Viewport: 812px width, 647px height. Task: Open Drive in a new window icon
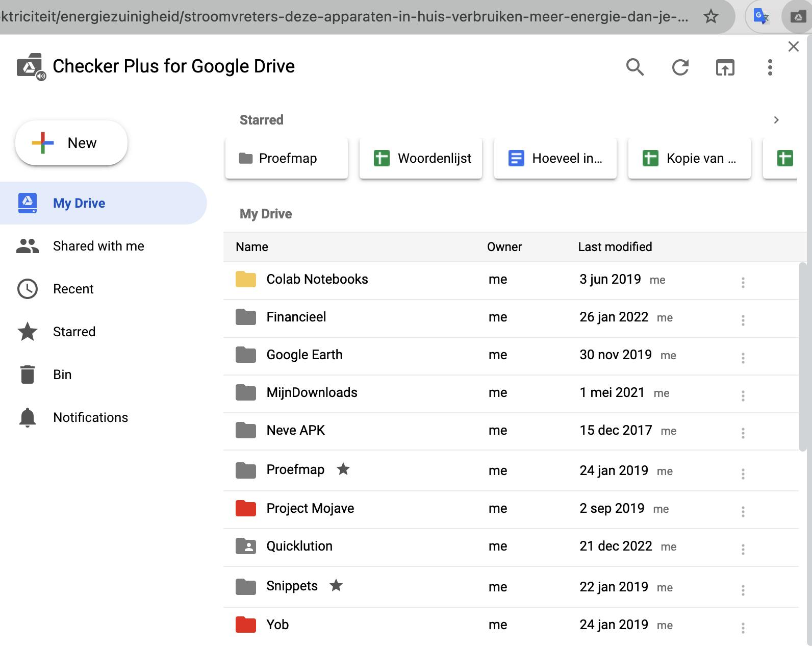coord(725,67)
